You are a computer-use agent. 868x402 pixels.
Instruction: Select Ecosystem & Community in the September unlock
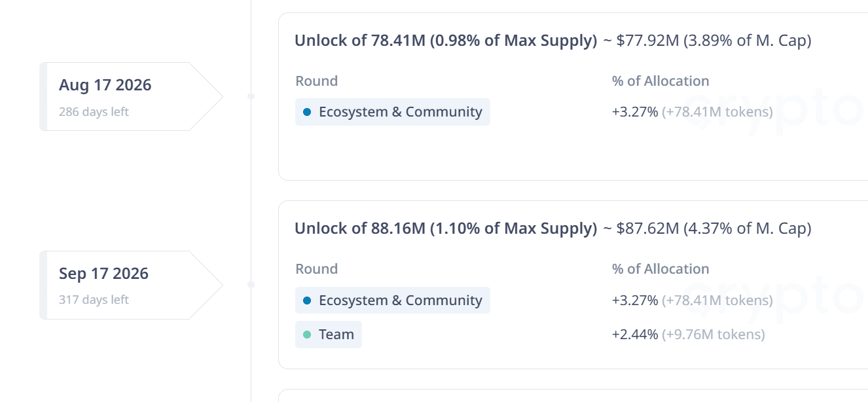point(393,301)
